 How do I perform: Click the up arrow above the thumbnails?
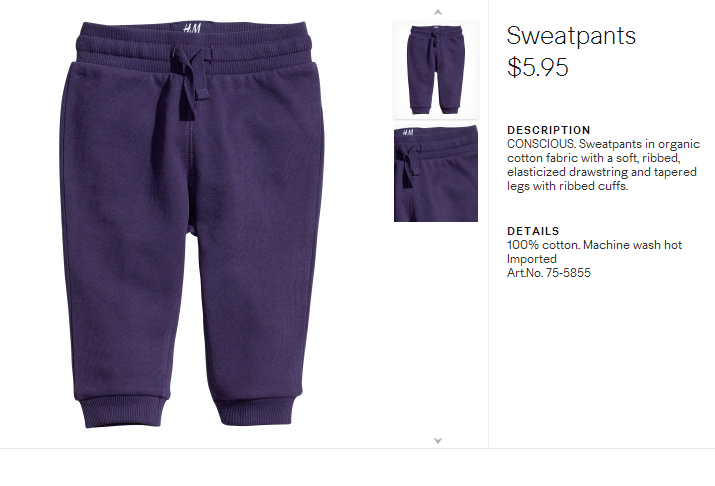point(438,12)
